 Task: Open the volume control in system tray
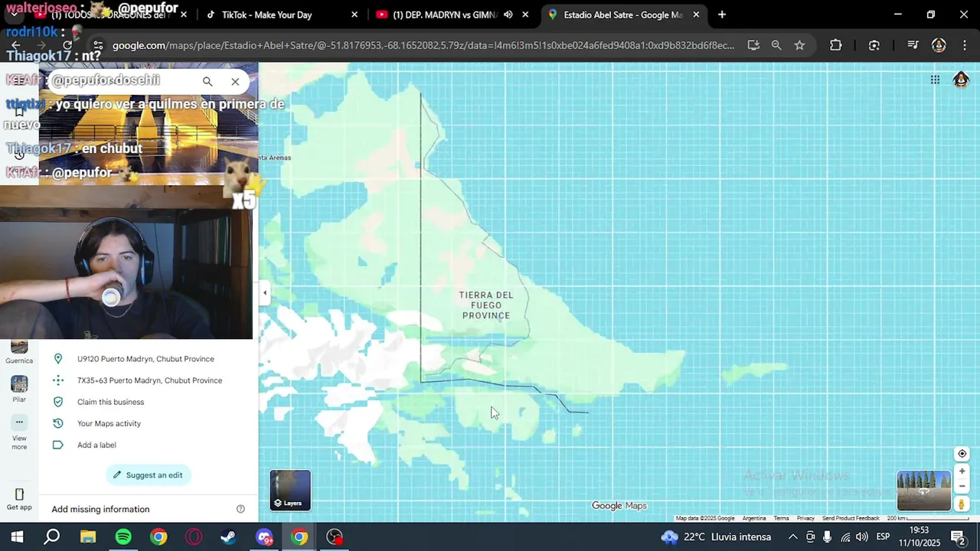coord(862,537)
